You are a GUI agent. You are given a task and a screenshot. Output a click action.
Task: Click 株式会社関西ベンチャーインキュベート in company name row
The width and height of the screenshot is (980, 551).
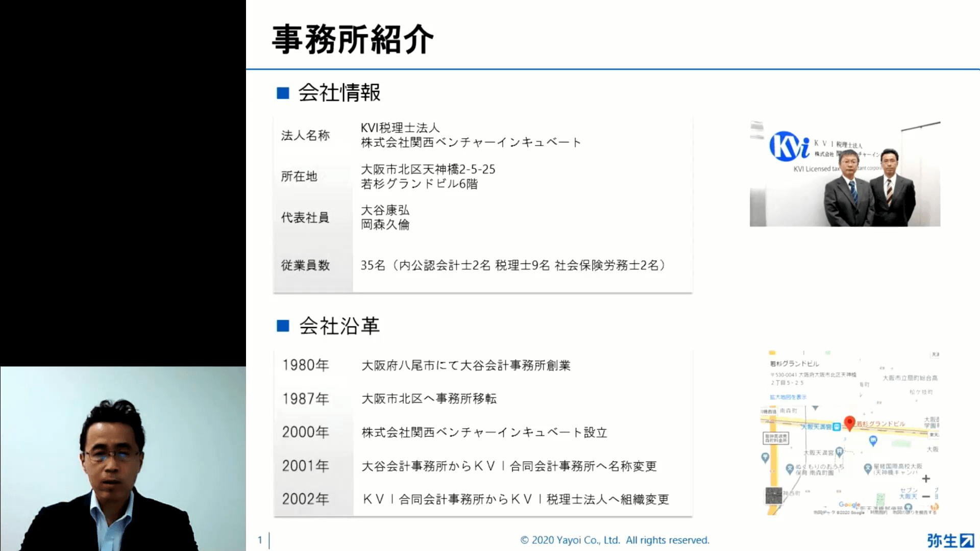(x=471, y=142)
